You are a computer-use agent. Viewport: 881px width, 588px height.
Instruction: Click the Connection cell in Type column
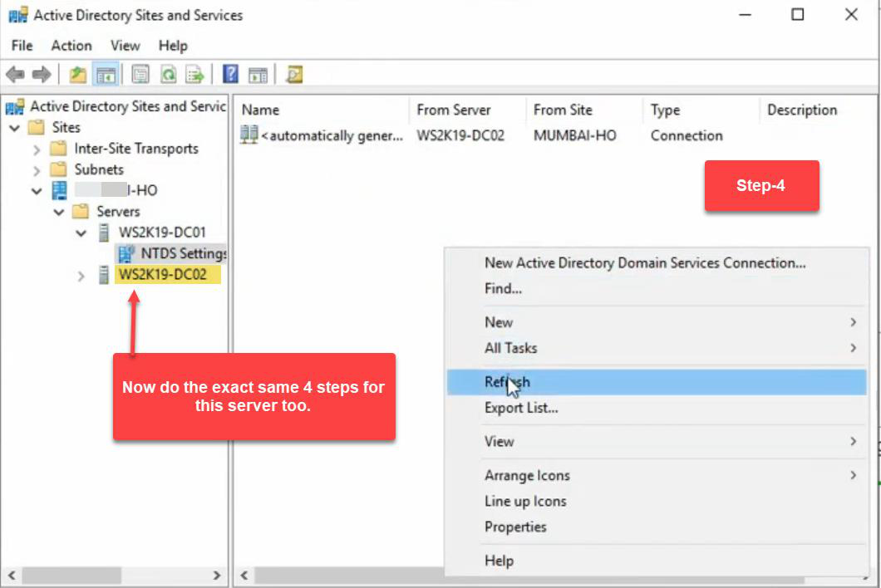tap(686, 135)
